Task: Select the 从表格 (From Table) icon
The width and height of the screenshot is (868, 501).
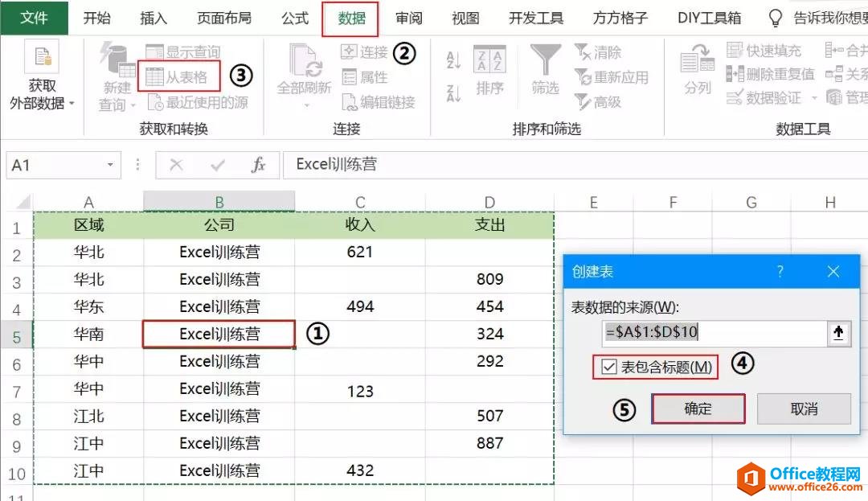Action: point(180,76)
